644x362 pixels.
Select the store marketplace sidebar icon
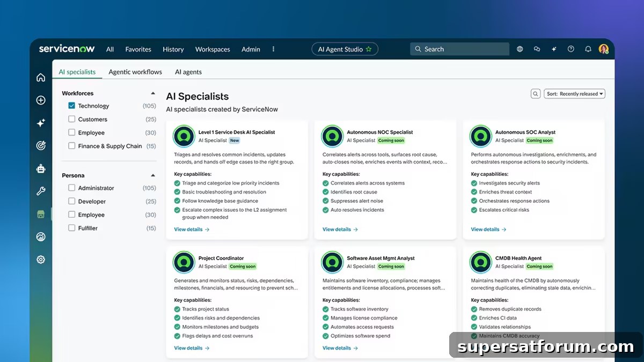point(41,214)
